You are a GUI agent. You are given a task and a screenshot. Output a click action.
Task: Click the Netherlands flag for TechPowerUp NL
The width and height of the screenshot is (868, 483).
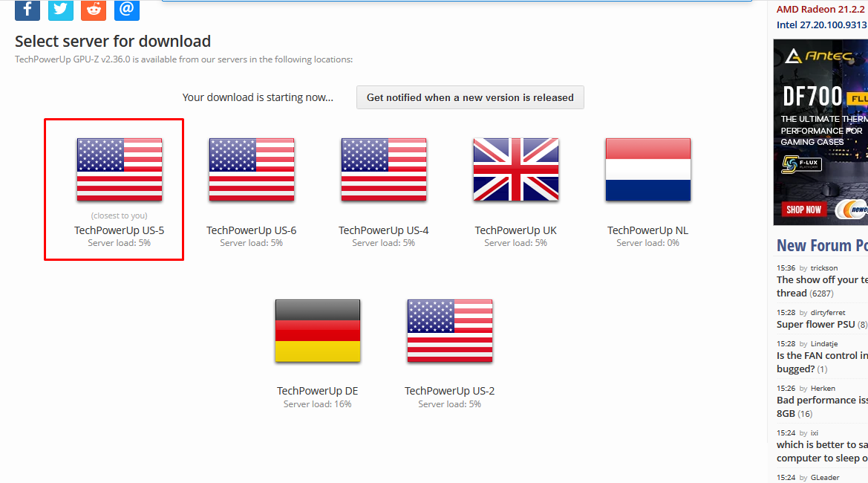tap(648, 169)
